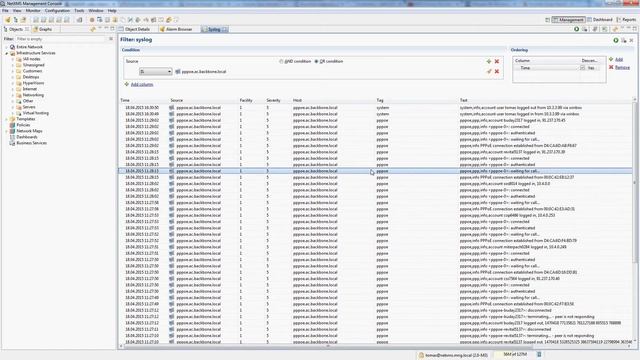Screen dimensions: 640x360
Task: Click the first main toolbar icon
Action: pos(7,20)
